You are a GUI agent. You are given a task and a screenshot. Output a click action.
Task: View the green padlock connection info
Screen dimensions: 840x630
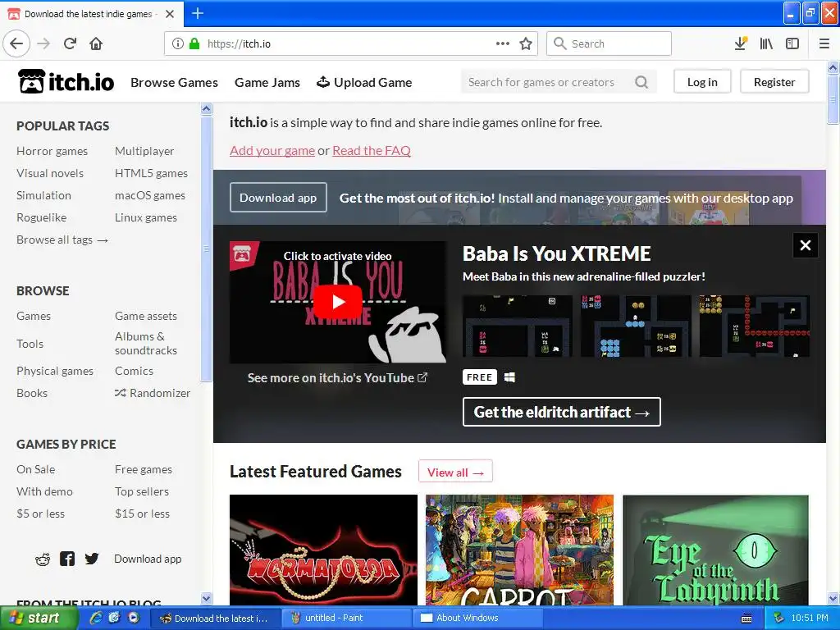click(x=194, y=43)
